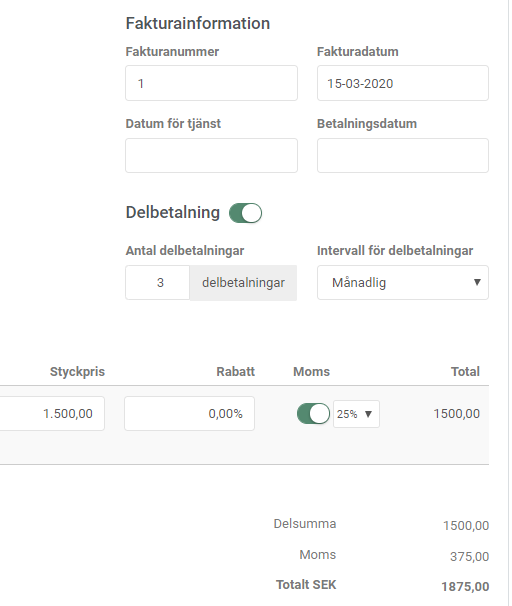Click the arrow on Månadlig dropdown
Screen dimensions: 512x606
coord(477,283)
